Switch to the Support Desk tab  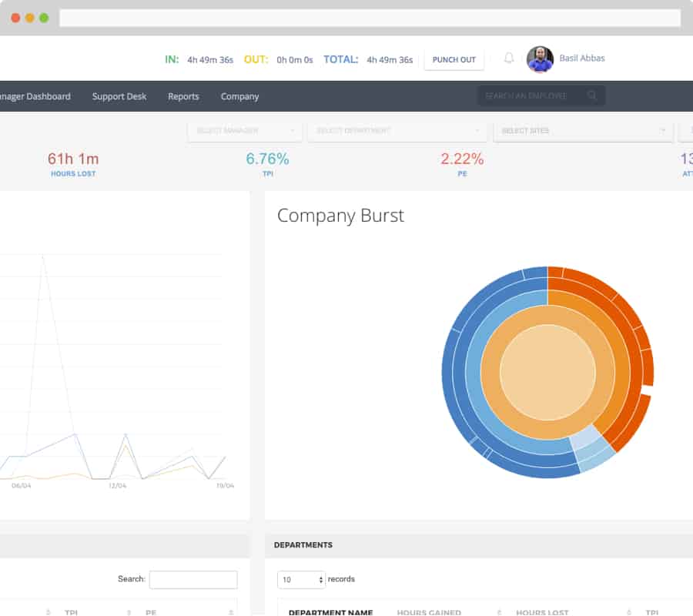point(119,96)
